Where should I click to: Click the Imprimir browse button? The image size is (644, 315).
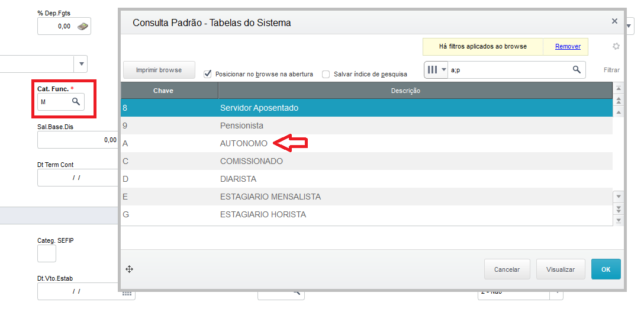point(159,70)
